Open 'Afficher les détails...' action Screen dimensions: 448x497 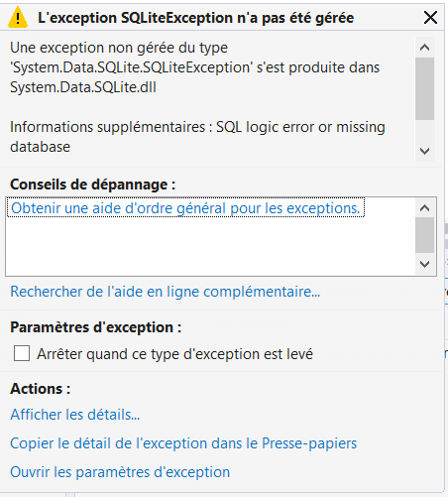[75, 415]
